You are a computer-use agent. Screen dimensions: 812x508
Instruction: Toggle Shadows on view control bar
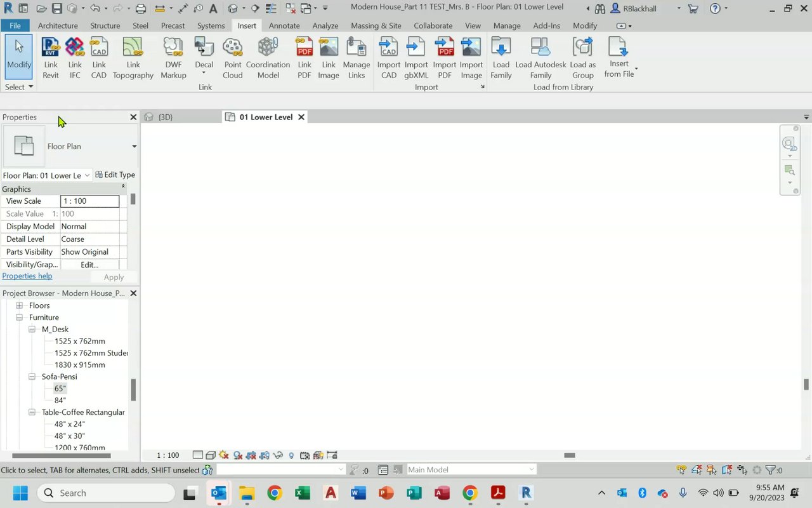(x=238, y=455)
